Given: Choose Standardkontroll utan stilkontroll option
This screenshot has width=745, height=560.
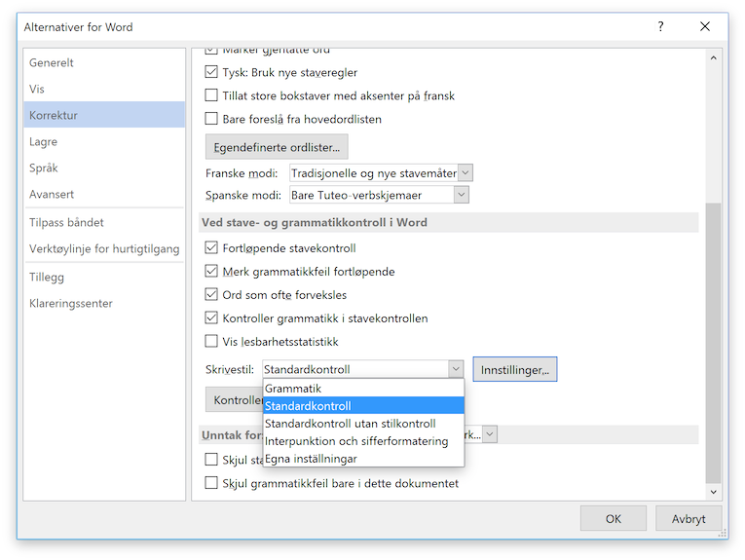Looking at the screenshot, I should pyautogui.click(x=350, y=424).
